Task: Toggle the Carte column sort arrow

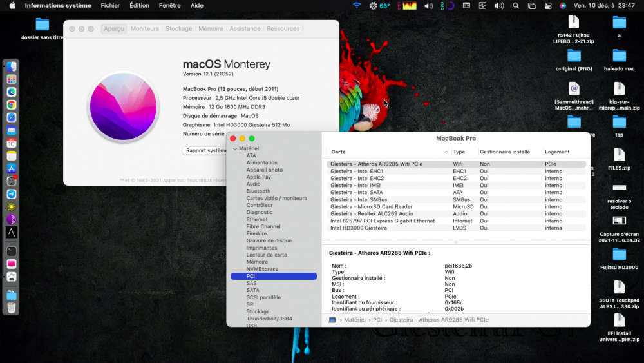Action: (446, 152)
